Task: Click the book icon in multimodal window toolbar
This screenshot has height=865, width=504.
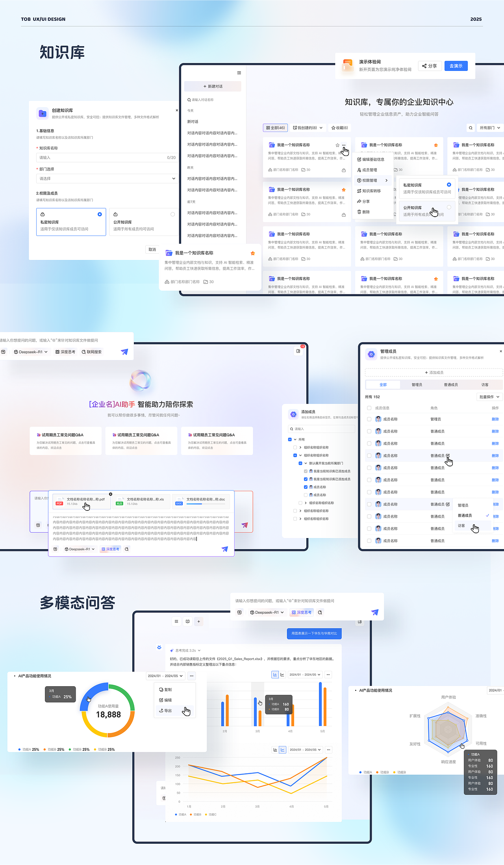Action: [187, 622]
